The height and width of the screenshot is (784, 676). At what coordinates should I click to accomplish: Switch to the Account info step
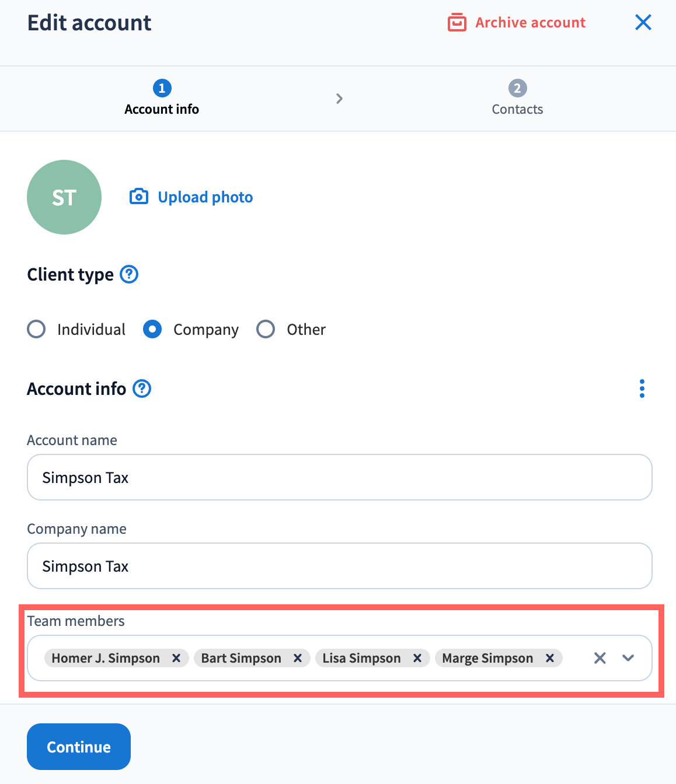coord(162,98)
